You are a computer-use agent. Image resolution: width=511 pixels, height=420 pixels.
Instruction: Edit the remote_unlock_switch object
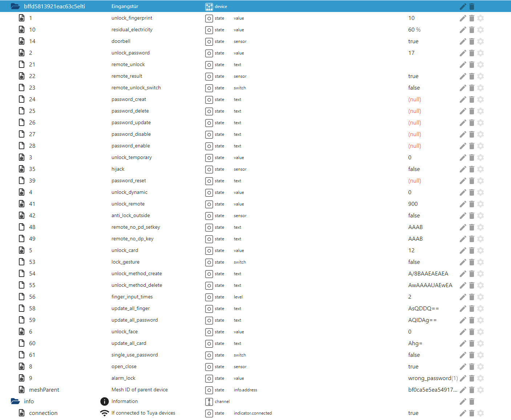(x=463, y=88)
